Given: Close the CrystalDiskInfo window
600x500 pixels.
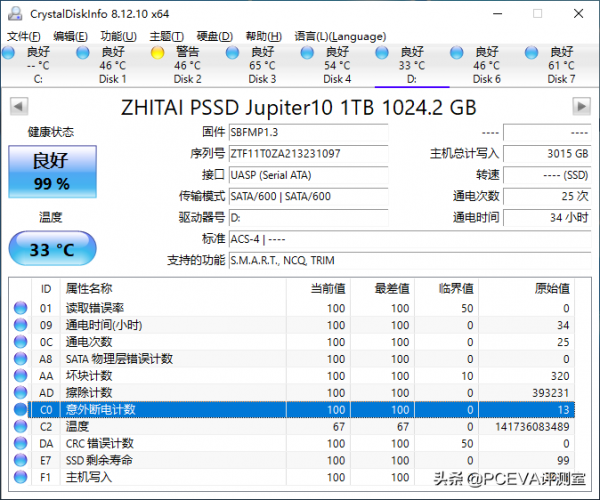Looking at the screenshot, I should point(579,14).
